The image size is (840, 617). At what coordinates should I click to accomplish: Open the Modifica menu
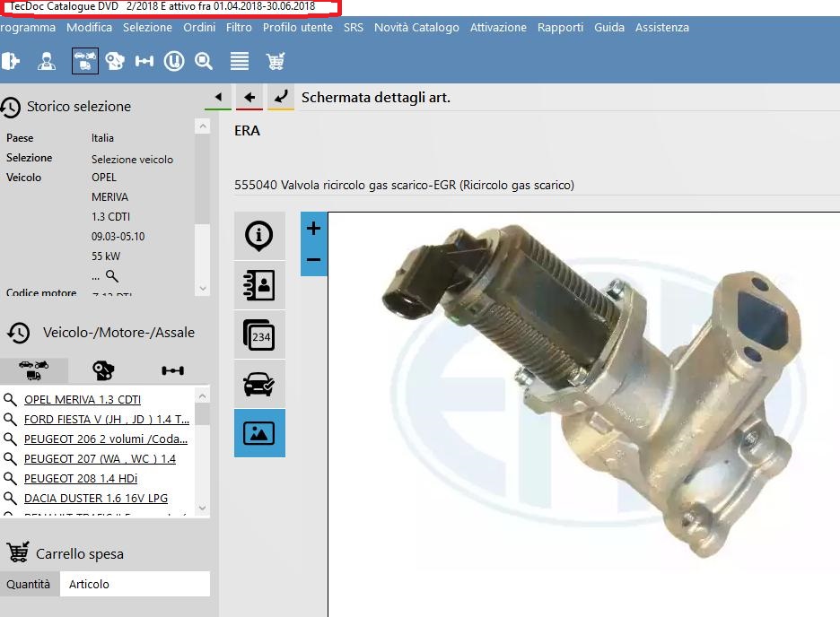89,27
